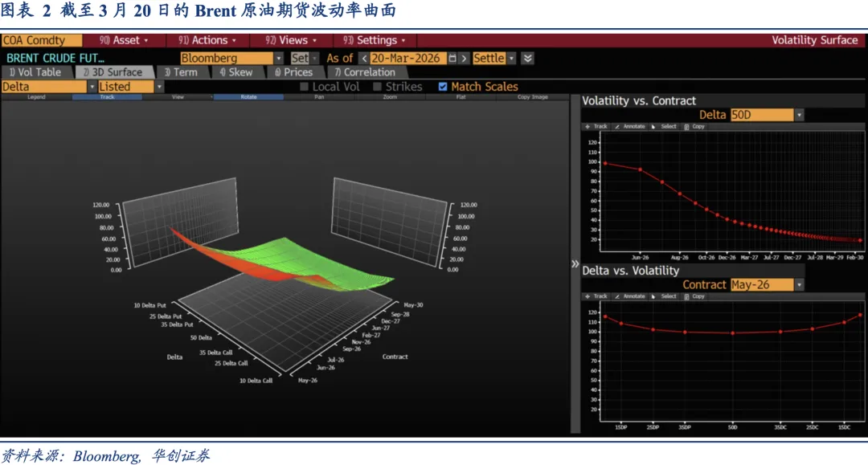Click Copy Image in 3D surface toolbar
Viewport: 868px width, 465px height.
[533, 96]
